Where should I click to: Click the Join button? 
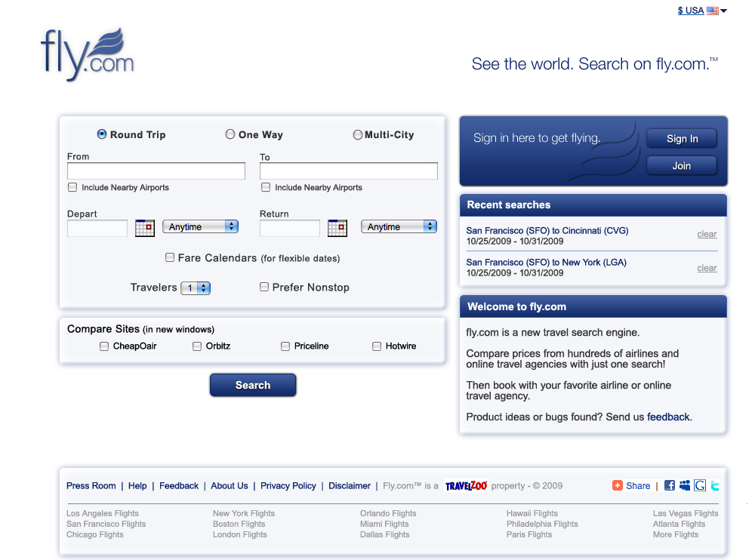point(682,165)
